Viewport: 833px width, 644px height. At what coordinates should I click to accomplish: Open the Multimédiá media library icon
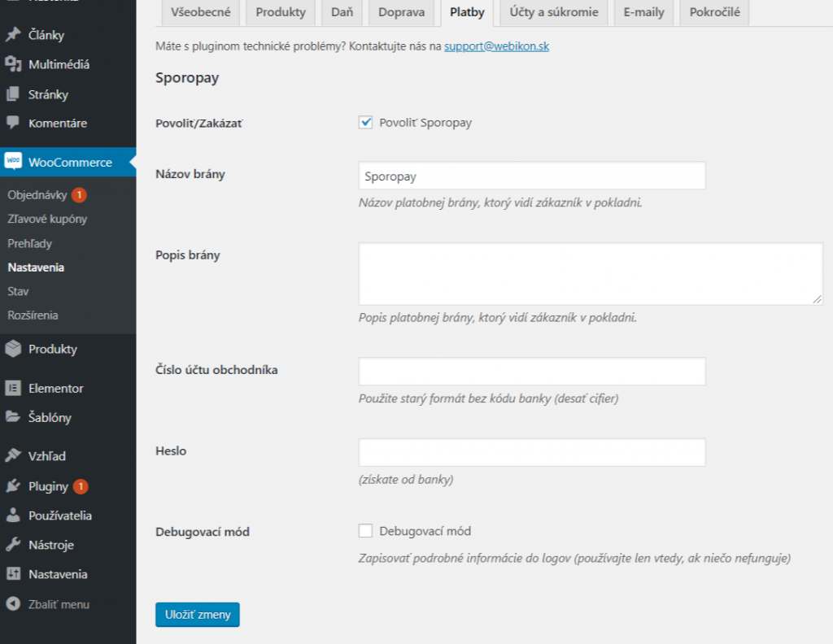(x=11, y=63)
